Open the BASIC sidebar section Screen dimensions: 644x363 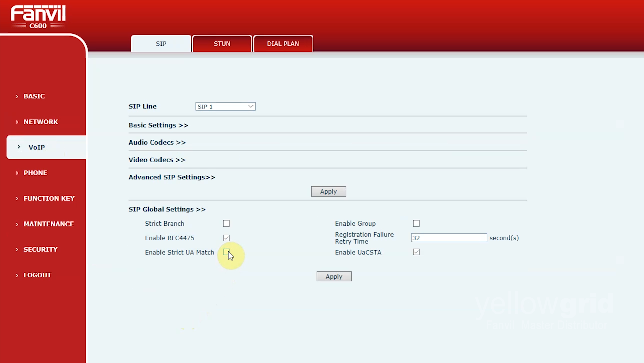(34, 96)
